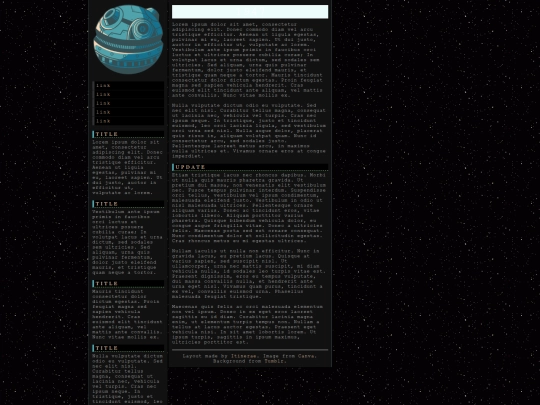The width and height of the screenshot is (540, 405).
Task: Click the UPDATE section heading
Action: click(250, 167)
